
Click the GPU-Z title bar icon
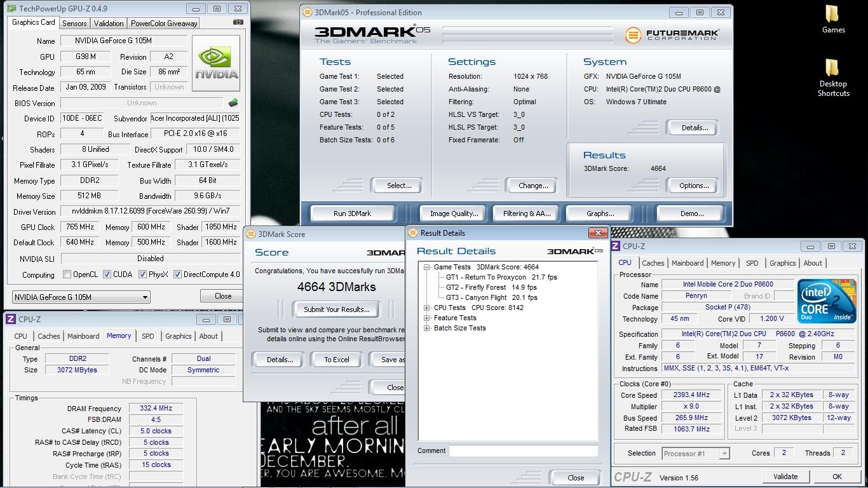coord(12,9)
